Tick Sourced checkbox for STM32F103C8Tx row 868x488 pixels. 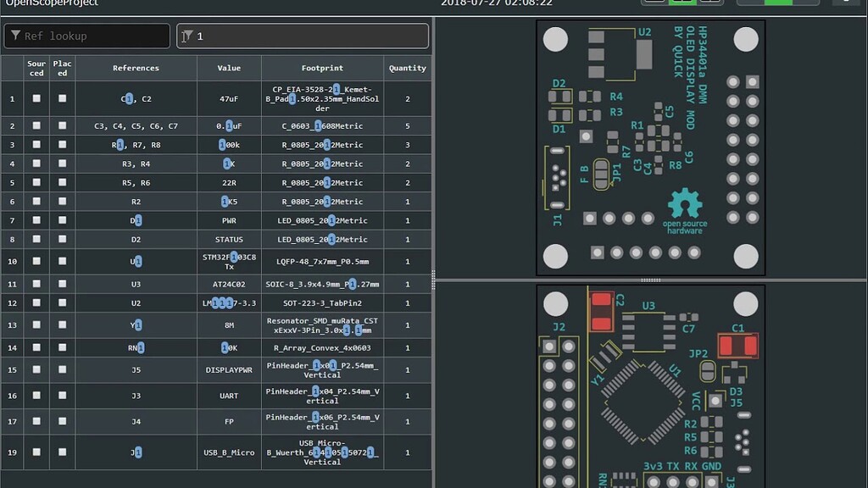tap(36, 262)
